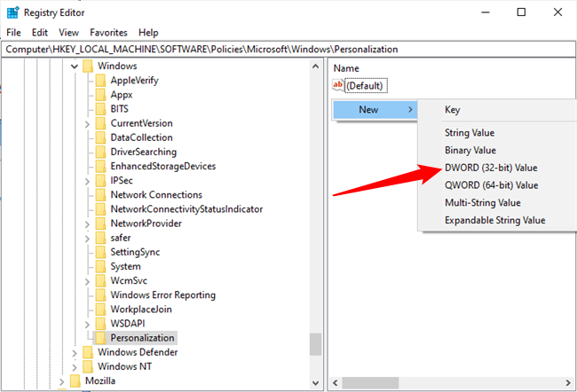Expand the IPSec key

coord(87,182)
